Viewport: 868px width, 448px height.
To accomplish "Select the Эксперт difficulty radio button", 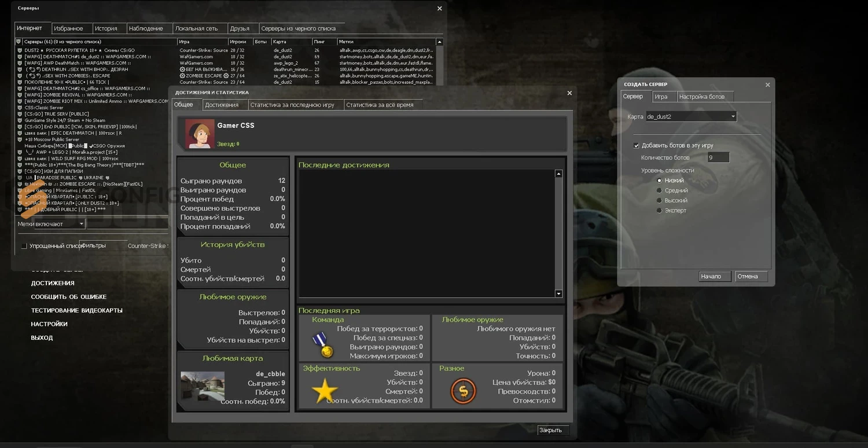I will [x=659, y=210].
